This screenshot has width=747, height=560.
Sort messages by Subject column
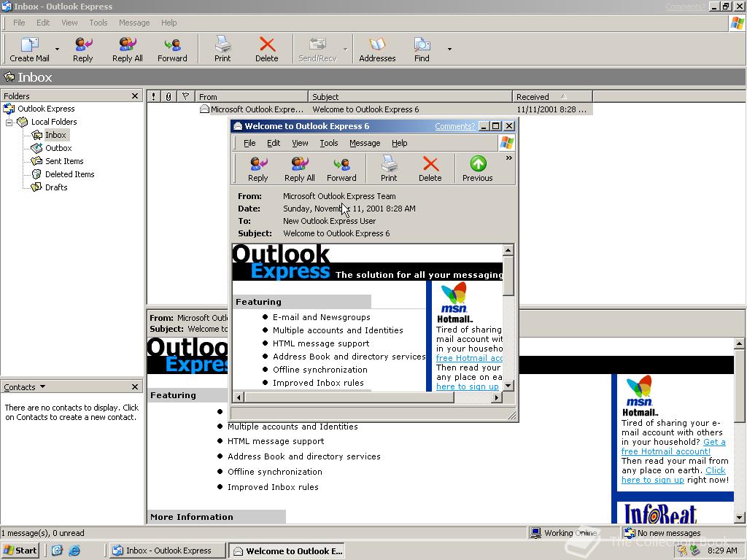[x=410, y=97]
